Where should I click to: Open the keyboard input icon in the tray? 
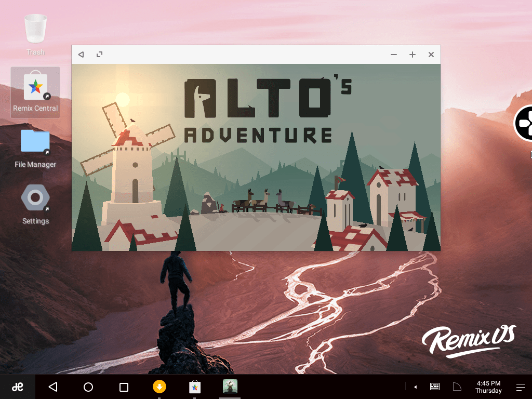[x=435, y=387]
